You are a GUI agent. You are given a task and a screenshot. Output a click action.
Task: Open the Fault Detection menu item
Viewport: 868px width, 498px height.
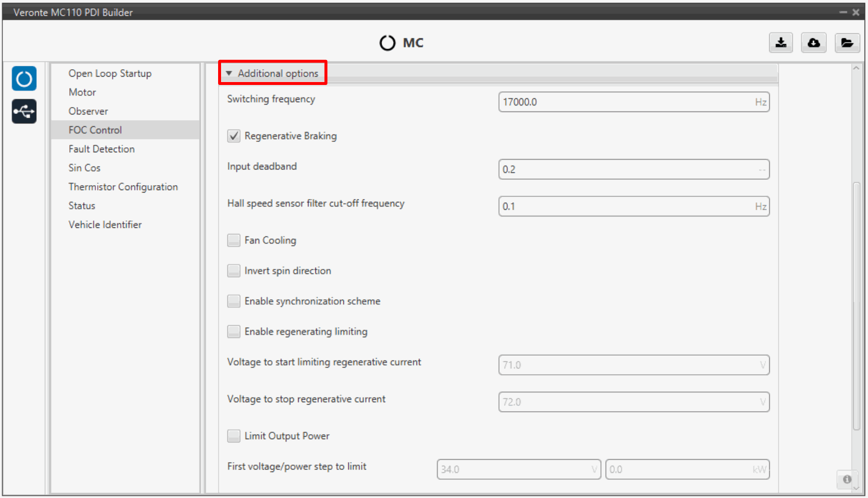coord(101,149)
